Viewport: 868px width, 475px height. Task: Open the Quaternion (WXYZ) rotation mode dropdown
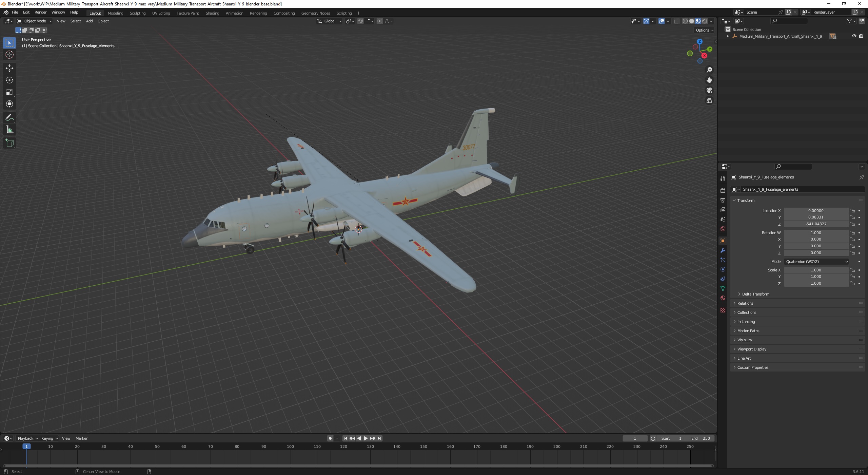pos(816,262)
